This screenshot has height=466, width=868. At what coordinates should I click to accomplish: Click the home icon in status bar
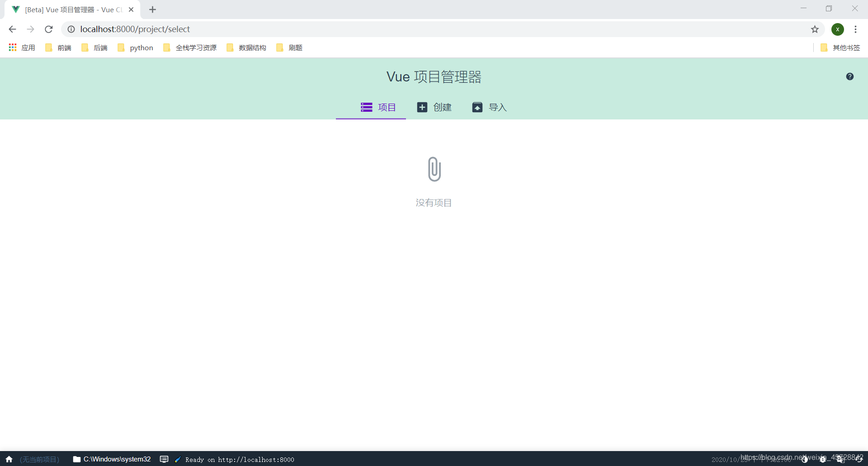[x=9, y=459]
